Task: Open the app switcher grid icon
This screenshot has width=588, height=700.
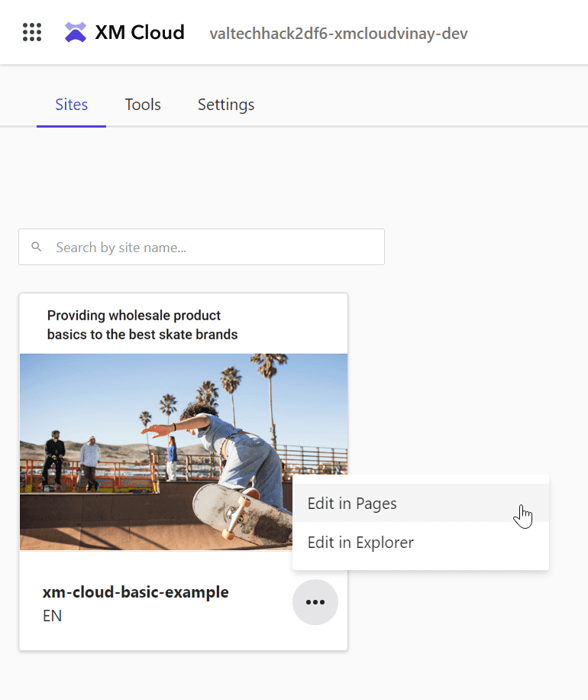Action: (x=32, y=33)
